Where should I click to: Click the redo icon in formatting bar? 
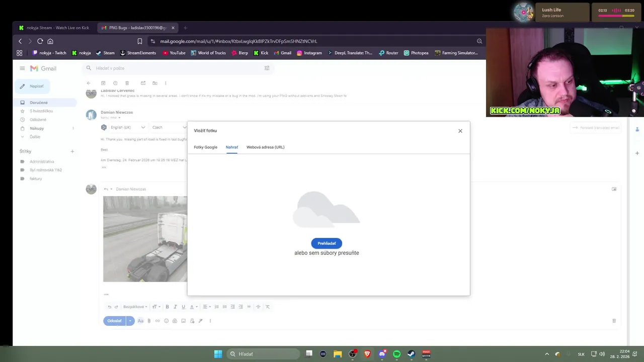(x=116, y=307)
